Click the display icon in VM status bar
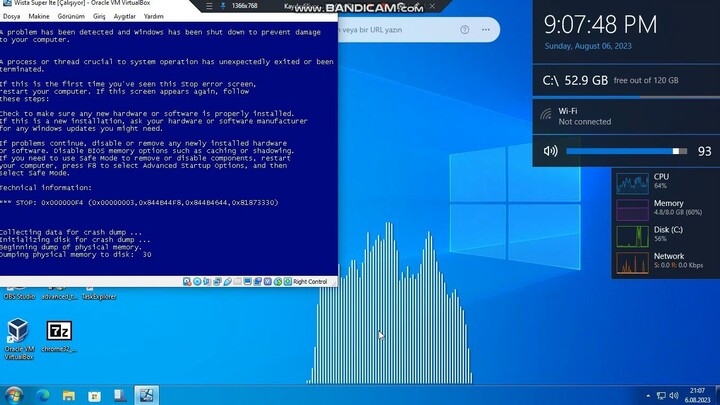720x405 pixels. (247, 281)
